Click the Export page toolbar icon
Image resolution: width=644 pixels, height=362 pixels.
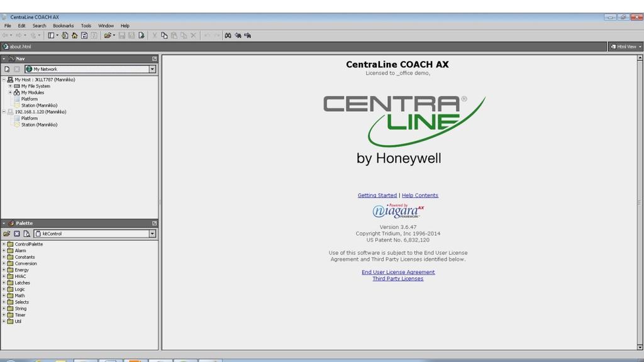[142, 36]
